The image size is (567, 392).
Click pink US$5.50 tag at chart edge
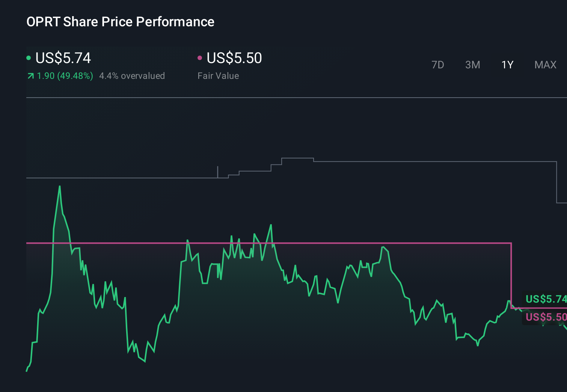[546, 317]
